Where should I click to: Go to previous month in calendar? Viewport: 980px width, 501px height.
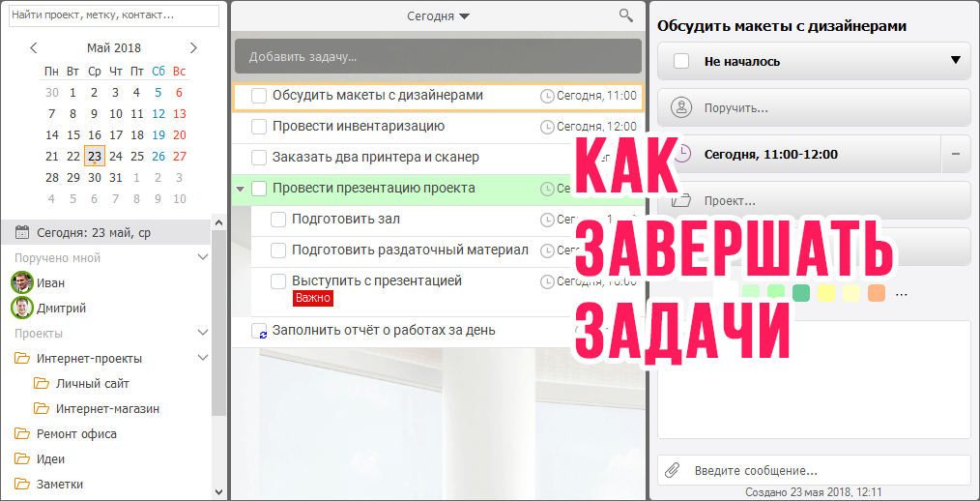pyautogui.click(x=34, y=47)
